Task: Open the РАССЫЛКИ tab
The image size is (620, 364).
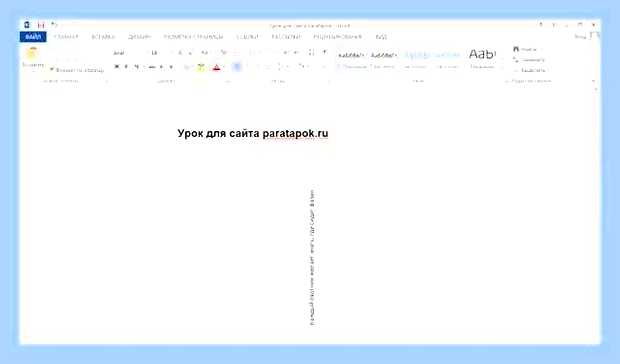Action: tap(286, 37)
